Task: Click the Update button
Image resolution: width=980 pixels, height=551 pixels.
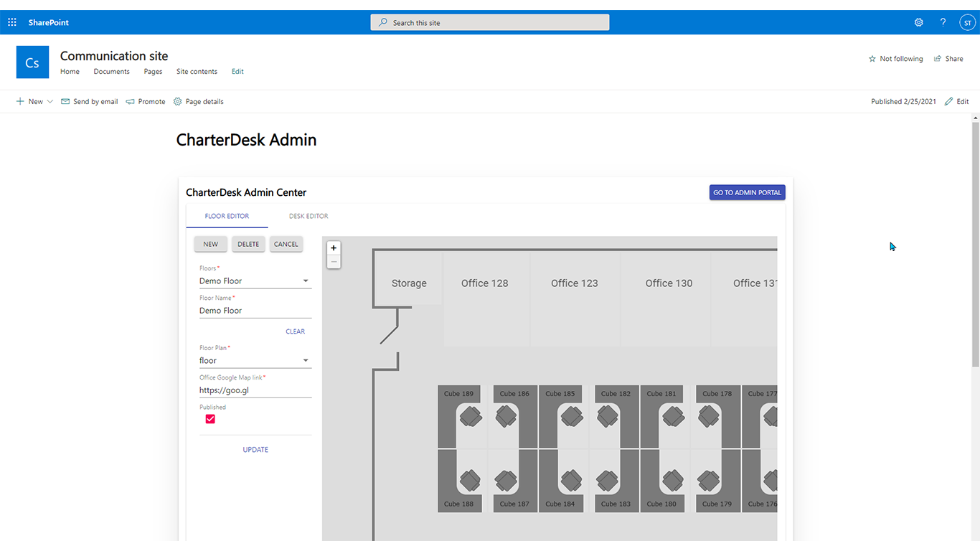Action: [x=255, y=450]
